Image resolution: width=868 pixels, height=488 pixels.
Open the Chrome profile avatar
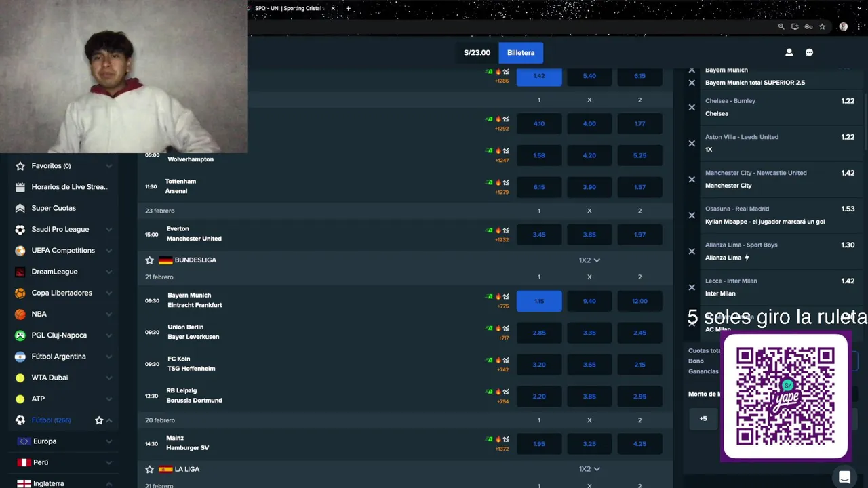click(843, 26)
